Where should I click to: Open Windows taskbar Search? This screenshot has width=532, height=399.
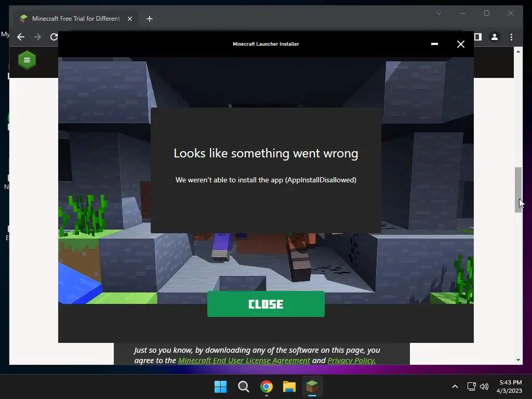[243, 387]
